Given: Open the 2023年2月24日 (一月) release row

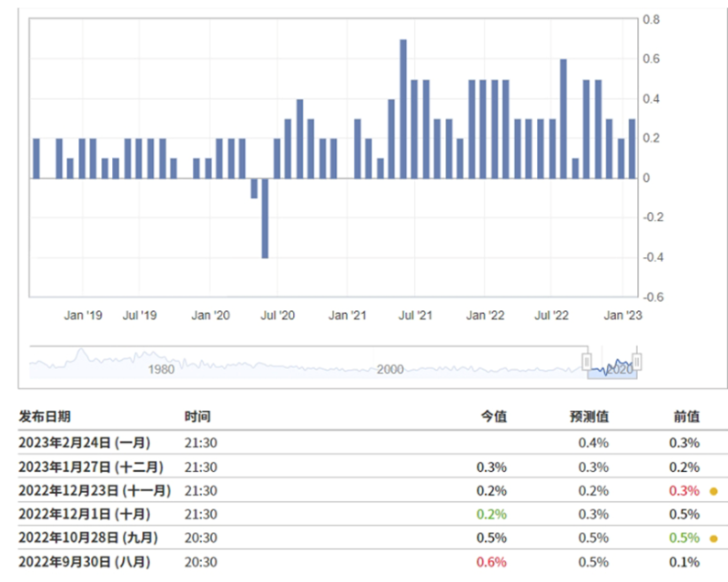Looking at the screenshot, I should [x=85, y=443].
